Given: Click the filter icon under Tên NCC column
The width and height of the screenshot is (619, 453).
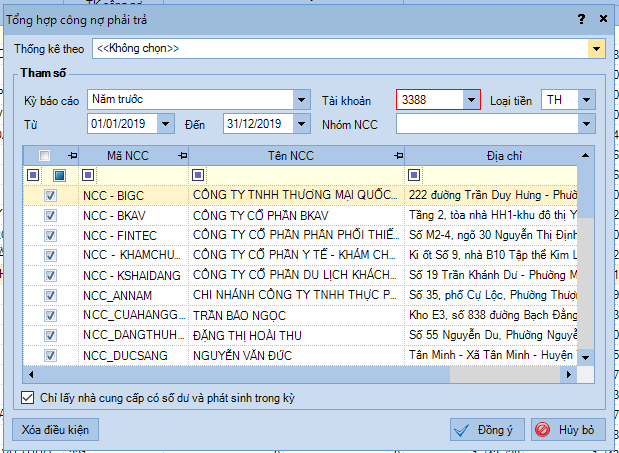Looking at the screenshot, I should pyautogui.click(x=197, y=175).
